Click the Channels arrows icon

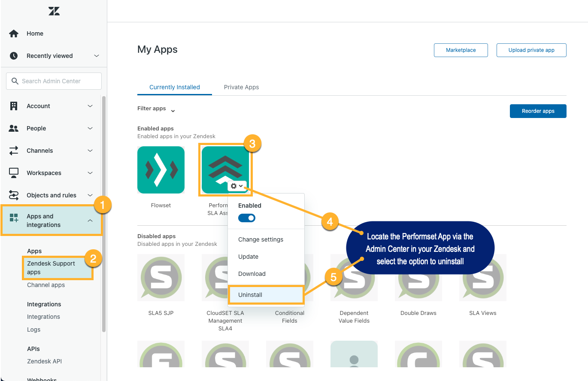(x=14, y=151)
